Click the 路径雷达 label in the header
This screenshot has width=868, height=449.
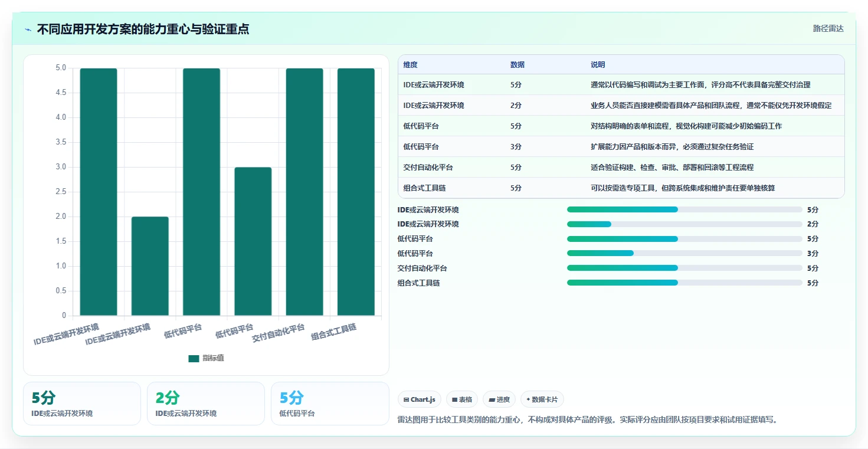tap(828, 28)
